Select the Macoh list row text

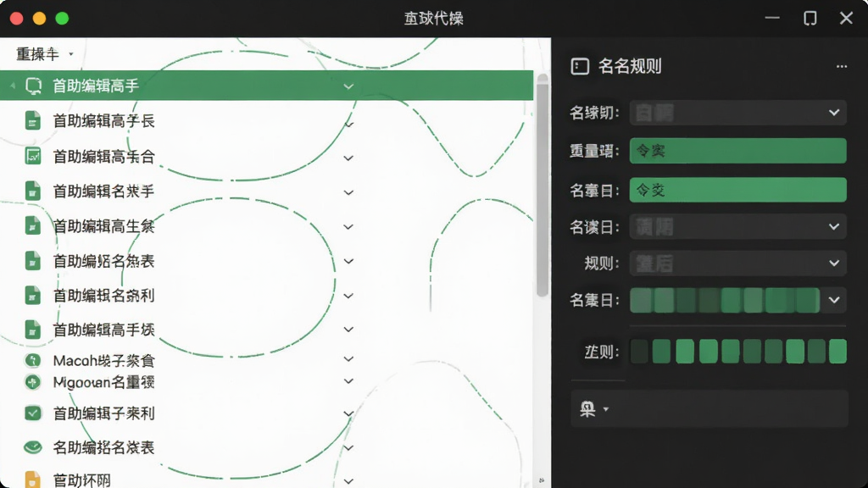point(103,361)
